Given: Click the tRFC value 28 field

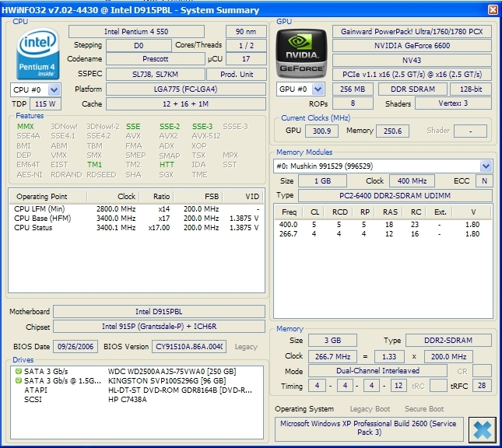Looking at the screenshot, I should [x=482, y=386].
